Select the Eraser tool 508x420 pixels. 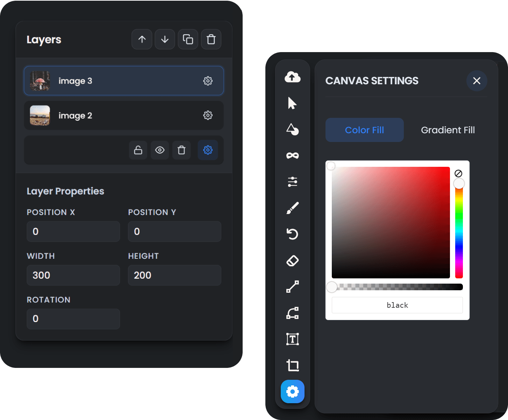coord(293,261)
